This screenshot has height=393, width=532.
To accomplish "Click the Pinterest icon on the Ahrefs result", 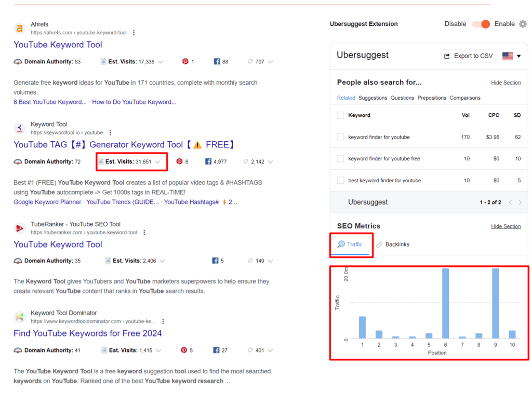I will pyautogui.click(x=185, y=61).
